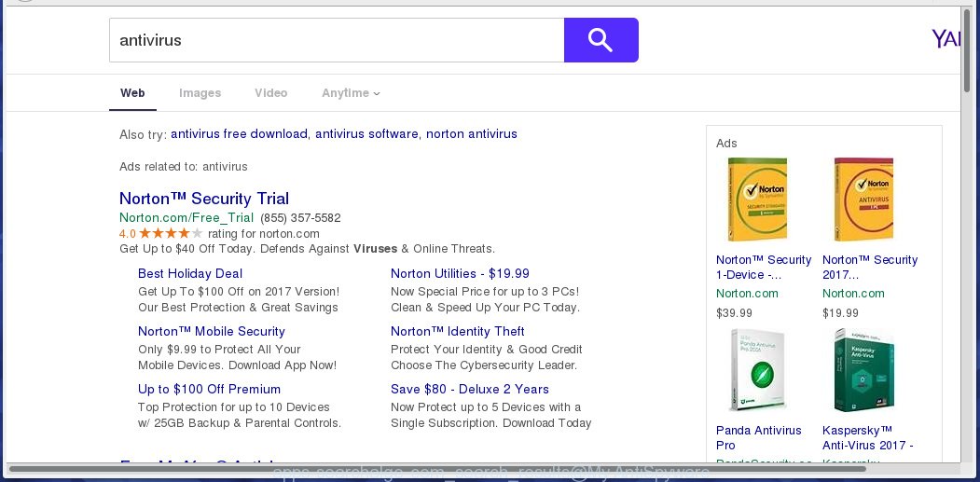The height and width of the screenshot is (482, 980).
Task: Click the Yahoo logo
Action: [945, 39]
